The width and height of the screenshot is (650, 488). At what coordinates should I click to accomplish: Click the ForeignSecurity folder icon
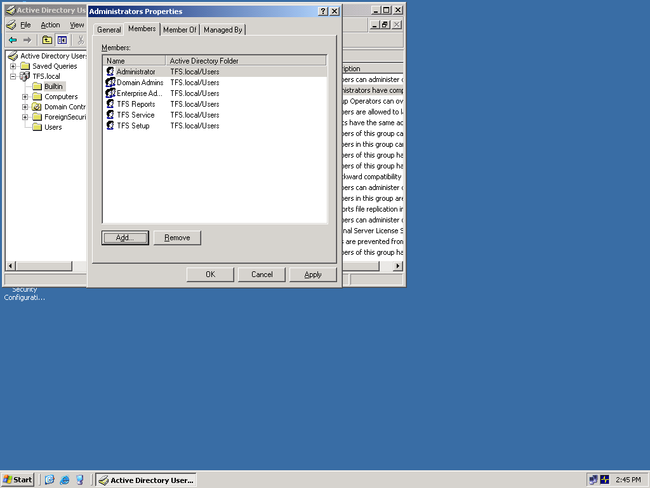(37, 117)
